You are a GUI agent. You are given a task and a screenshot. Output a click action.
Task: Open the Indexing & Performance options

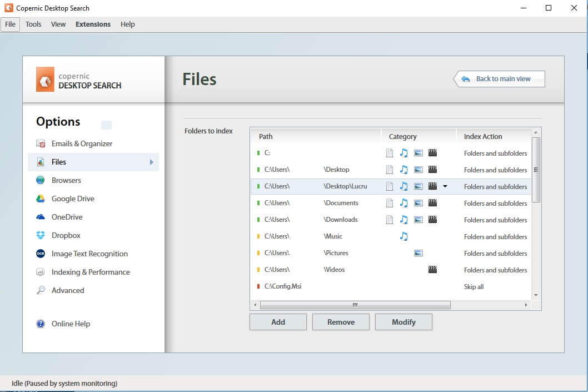[x=91, y=272]
